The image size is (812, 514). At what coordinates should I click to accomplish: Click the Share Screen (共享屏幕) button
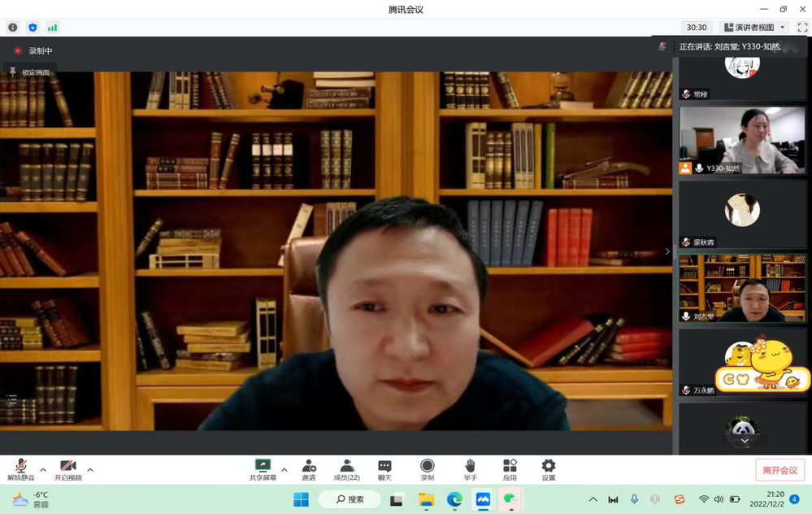(263, 468)
